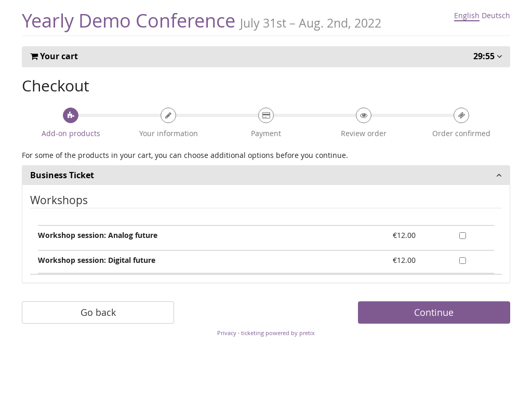The height and width of the screenshot is (399, 532).
Task: Check the Digital future workshop checkbox
Action: (462, 261)
